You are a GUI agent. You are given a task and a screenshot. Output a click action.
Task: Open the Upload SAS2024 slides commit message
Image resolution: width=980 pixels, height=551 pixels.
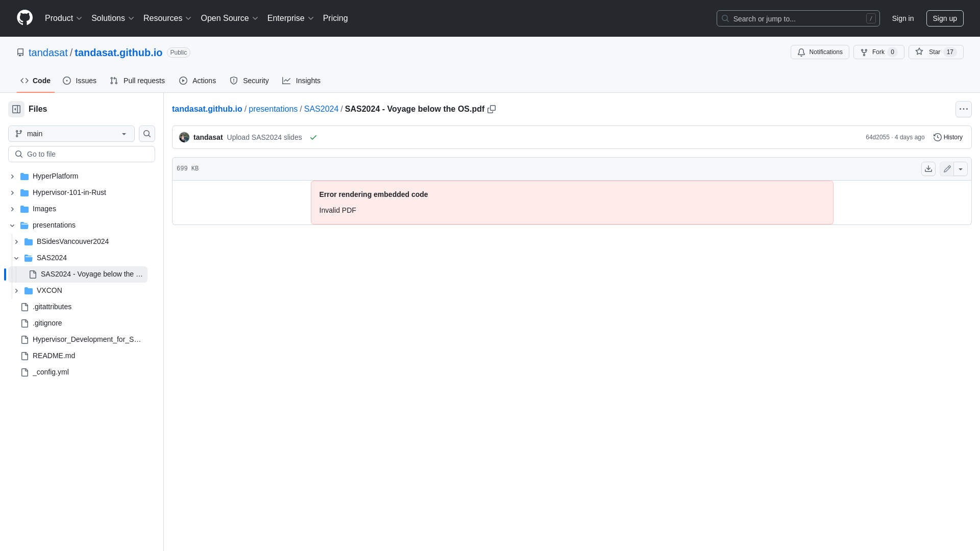(x=264, y=137)
